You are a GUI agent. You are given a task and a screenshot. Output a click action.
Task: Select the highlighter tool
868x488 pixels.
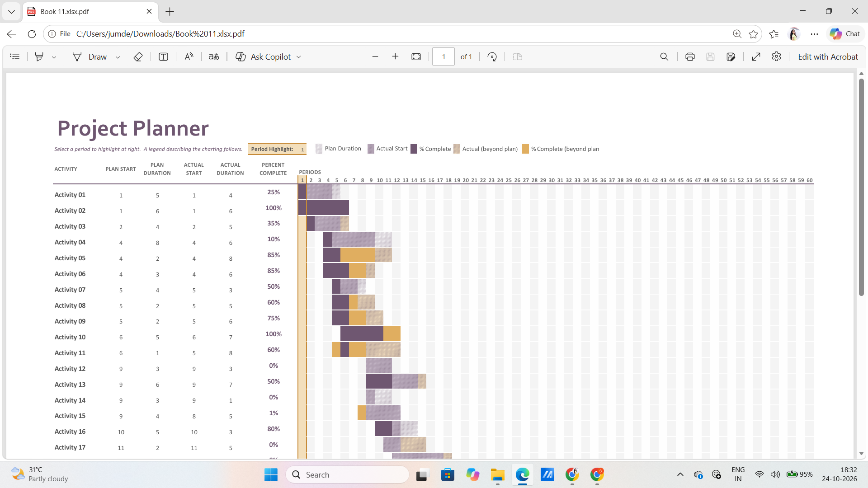point(39,56)
